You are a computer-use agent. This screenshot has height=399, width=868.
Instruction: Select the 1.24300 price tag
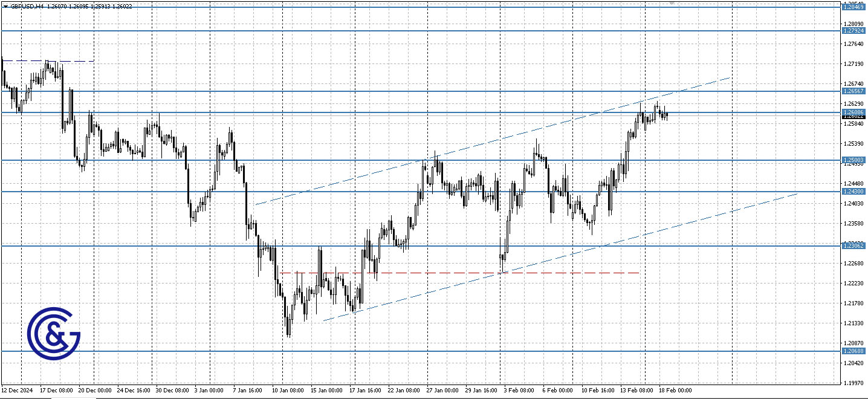(855, 191)
